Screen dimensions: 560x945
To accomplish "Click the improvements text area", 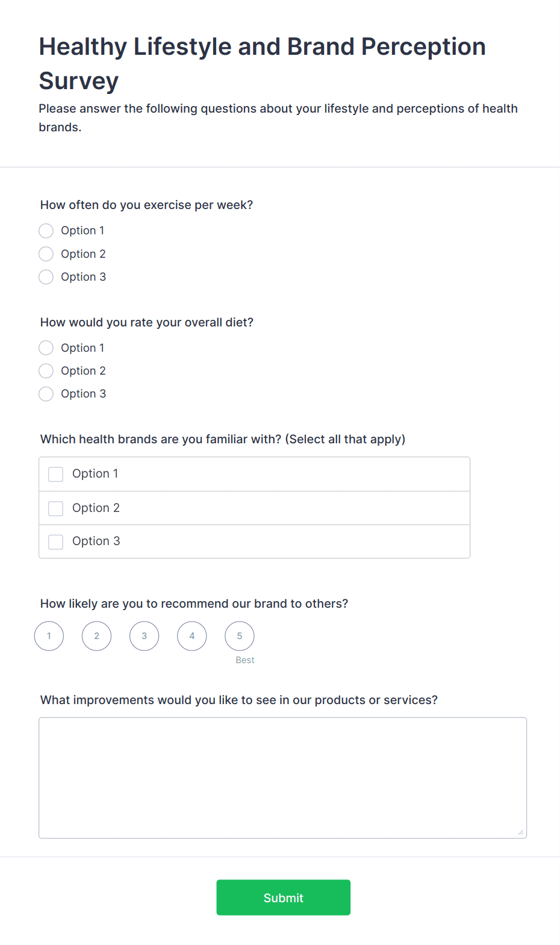I will tap(282, 778).
